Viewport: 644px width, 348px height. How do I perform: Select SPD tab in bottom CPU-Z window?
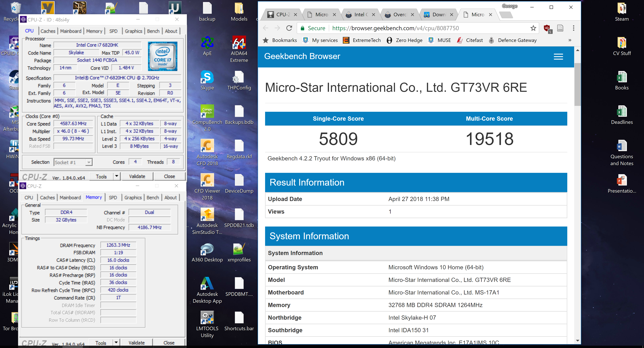tap(113, 197)
